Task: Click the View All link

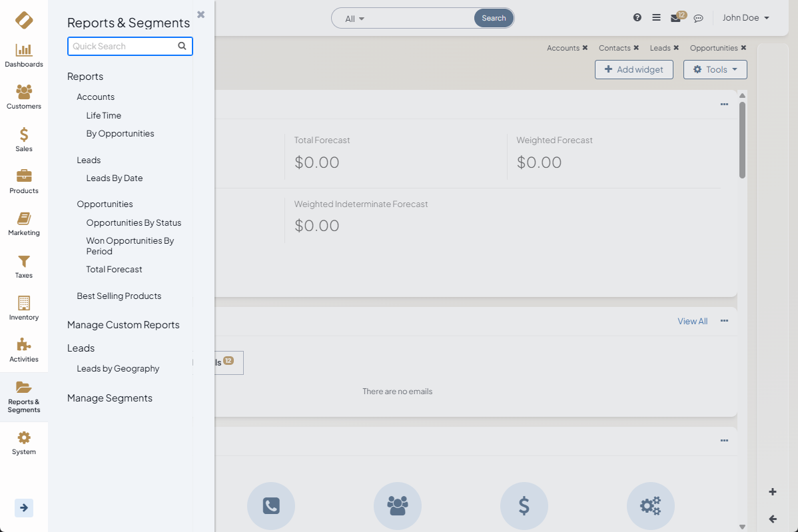Action: [x=692, y=322]
